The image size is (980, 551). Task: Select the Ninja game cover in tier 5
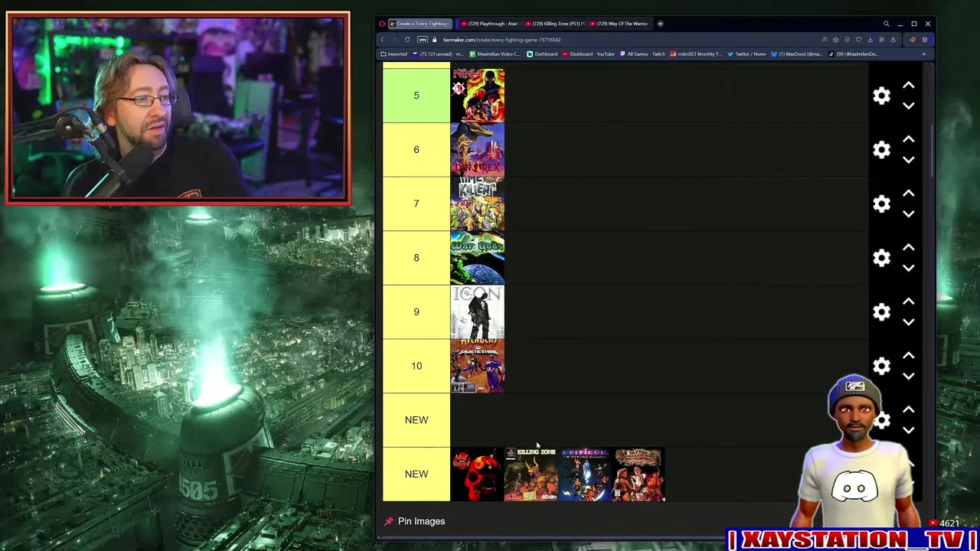(x=478, y=96)
